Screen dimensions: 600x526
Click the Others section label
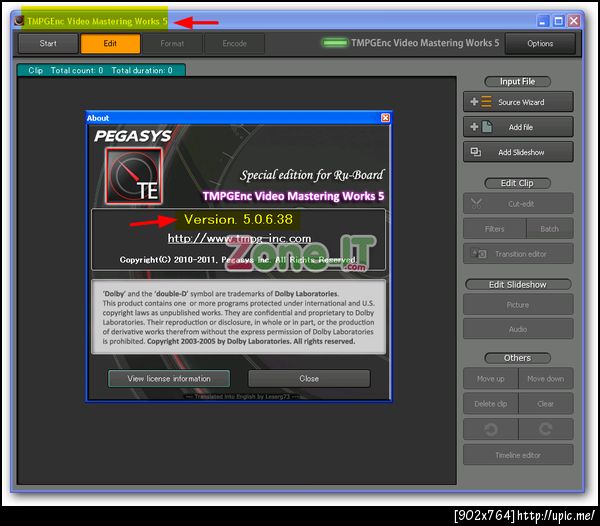tap(517, 358)
